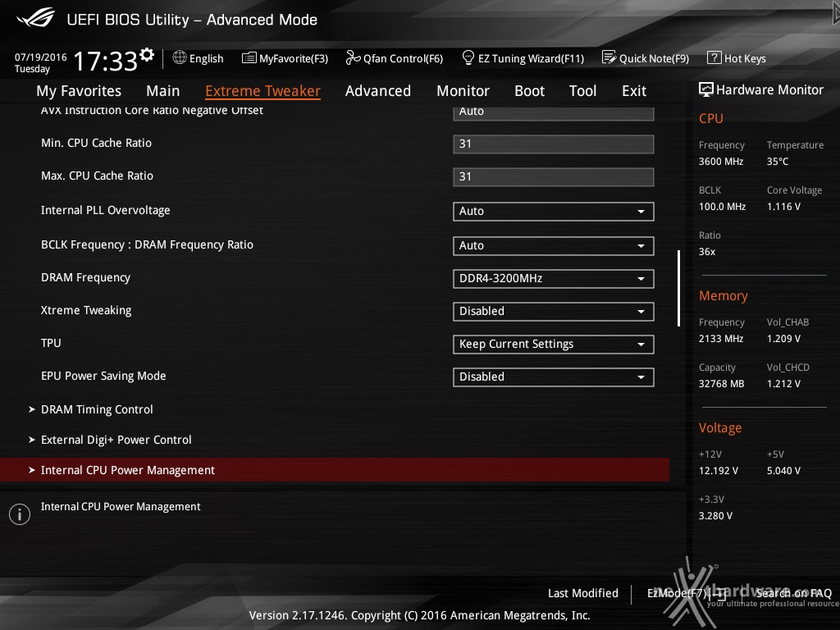The width and height of the screenshot is (840, 630).
Task: Select the Internal PLL Overvoltage label
Action: click(106, 210)
